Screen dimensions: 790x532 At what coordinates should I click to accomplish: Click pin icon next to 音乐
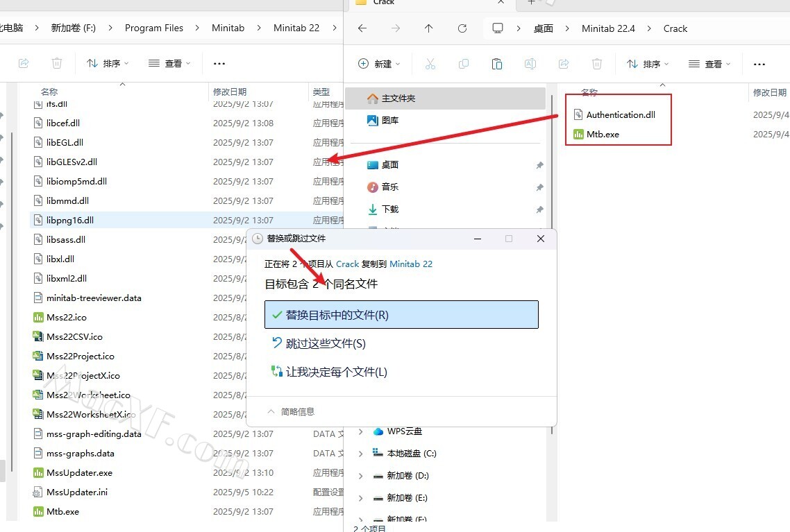click(x=539, y=187)
